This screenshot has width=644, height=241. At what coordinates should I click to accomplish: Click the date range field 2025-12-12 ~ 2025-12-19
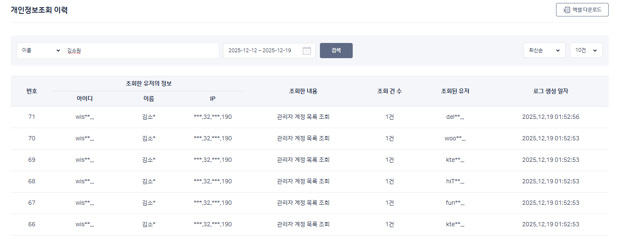coord(260,51)
